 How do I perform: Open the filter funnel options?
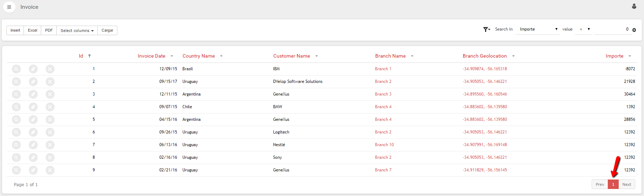tap(487, 30)
